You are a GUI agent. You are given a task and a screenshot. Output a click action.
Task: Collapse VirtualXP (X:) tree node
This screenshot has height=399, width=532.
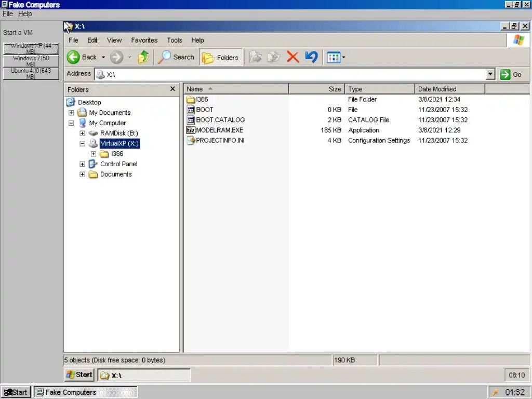(82, 143)
